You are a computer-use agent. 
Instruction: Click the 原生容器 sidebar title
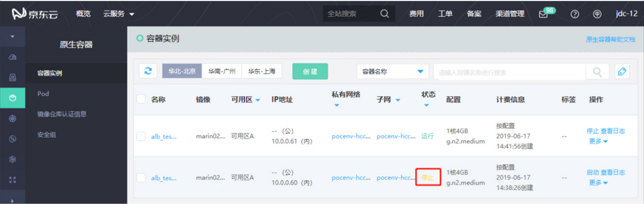[x=76, y=45]
